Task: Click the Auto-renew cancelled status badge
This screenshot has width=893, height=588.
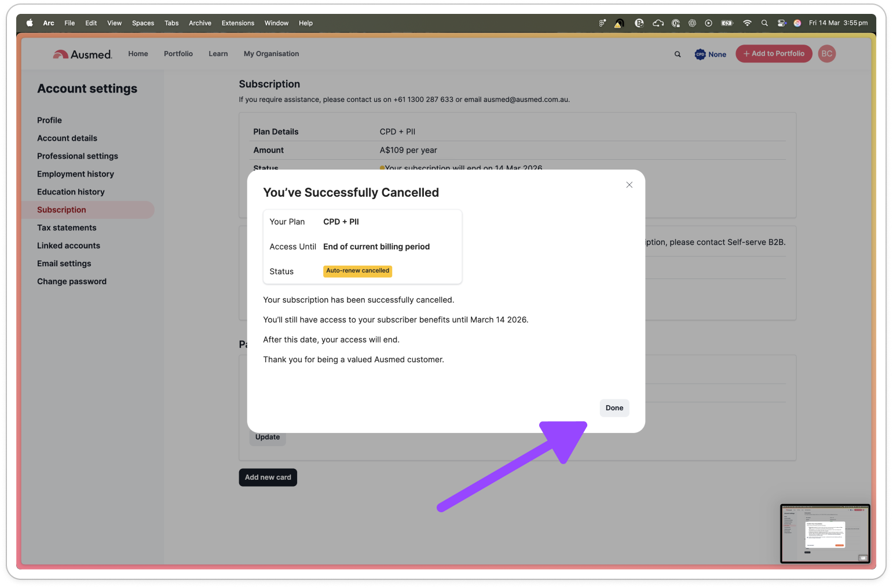Action: click(357, 271)
